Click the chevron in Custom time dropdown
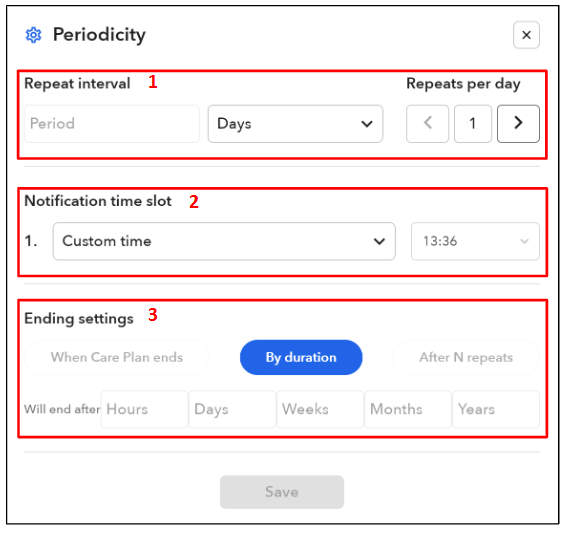 379,241
